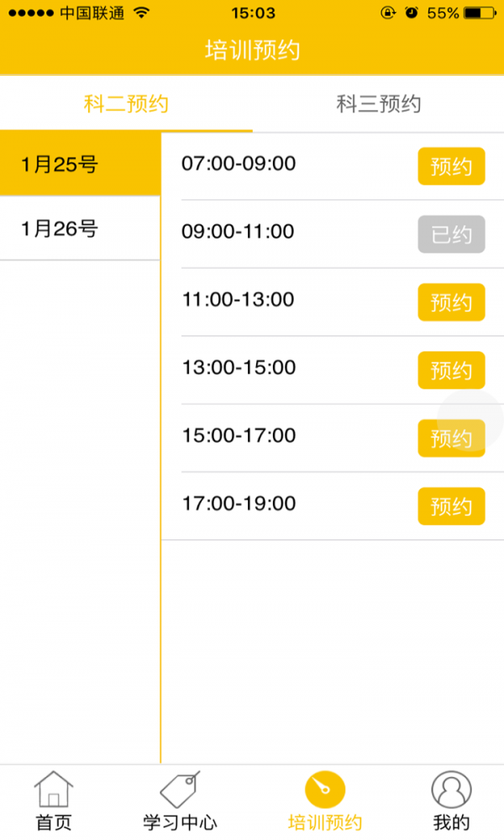Book the 11:00-13:00 time slot
Screen dimensions: 504x840
[x=451, y=302]
